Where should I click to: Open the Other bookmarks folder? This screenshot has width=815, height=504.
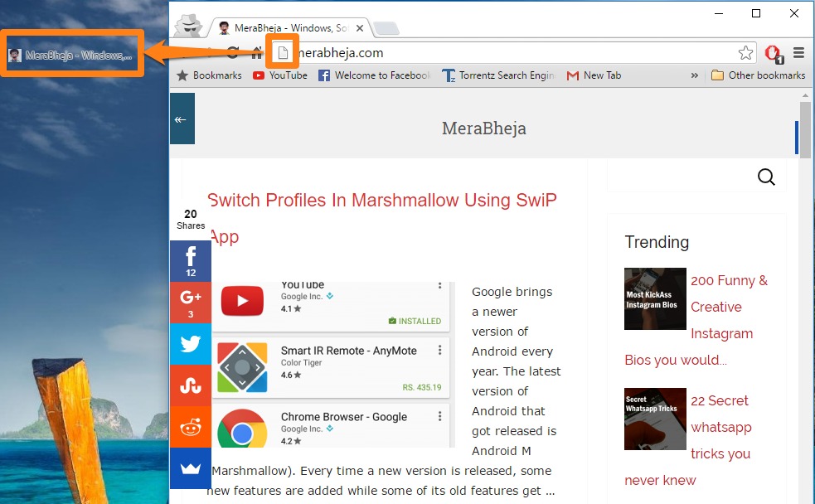[x=759, y=75]
